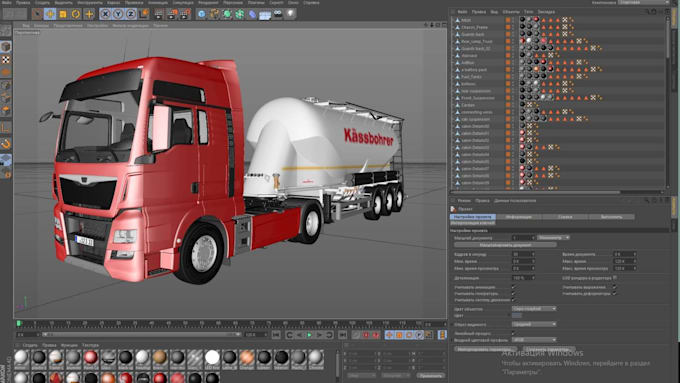
Task: Click the axis mode L-shaped icon
Action: click(x=6, y=128)
